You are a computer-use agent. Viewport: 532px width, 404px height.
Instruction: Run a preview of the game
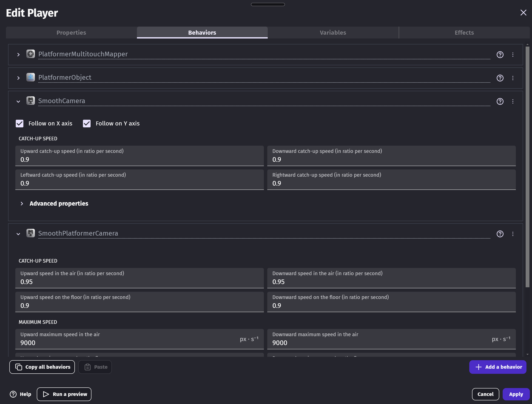(64, 394)
